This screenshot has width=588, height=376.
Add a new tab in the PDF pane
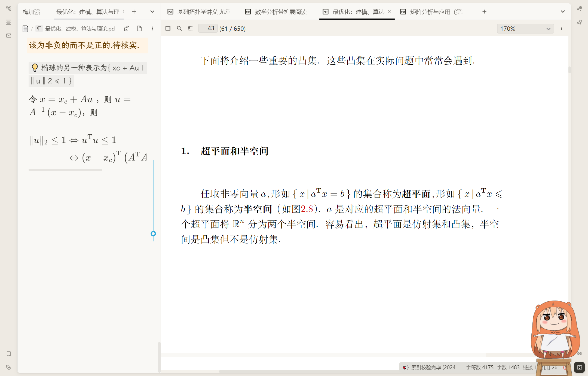(x=484, y=12)
